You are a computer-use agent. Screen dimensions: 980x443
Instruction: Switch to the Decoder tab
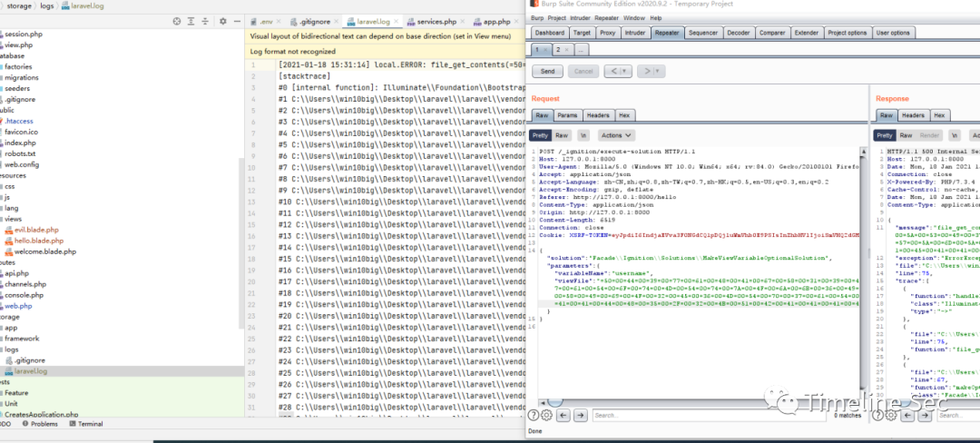[x=738, y=33]
